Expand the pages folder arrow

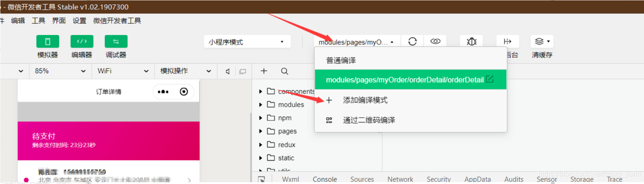pyautogui.click(x=260, y=131)
